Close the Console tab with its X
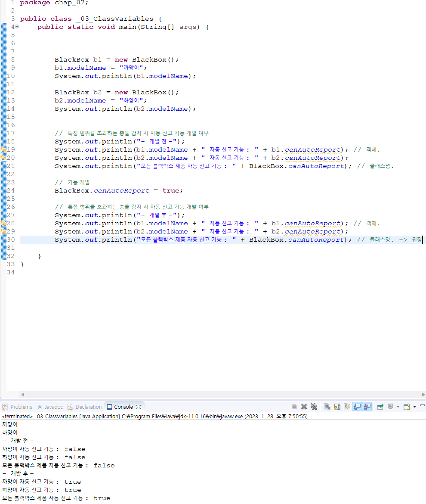The image size is (426, 504). [139, 407]
